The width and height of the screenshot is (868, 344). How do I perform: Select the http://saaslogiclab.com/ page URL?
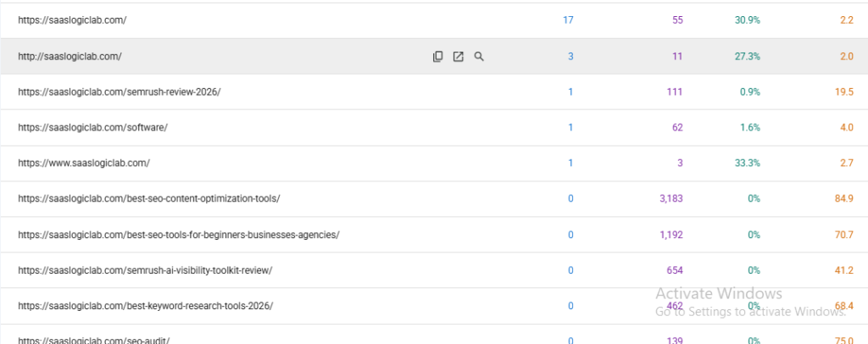pyautogui.click(x=70, y=57)
